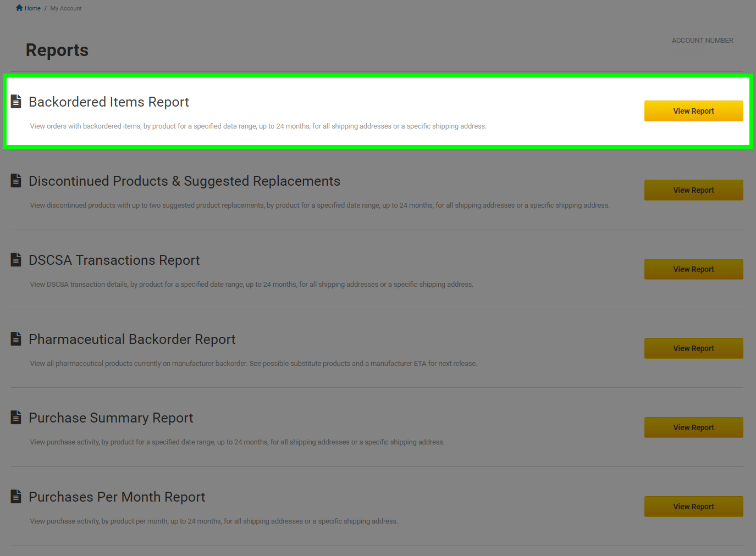Open the Home breadcrumb link
The height and width of the screenshot is (556, 756).
pos(32,8)
